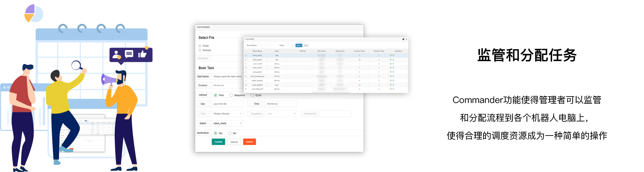Expand the Public folder tree node
Screen dimensions: 644x172
click(x=200, y=46)
